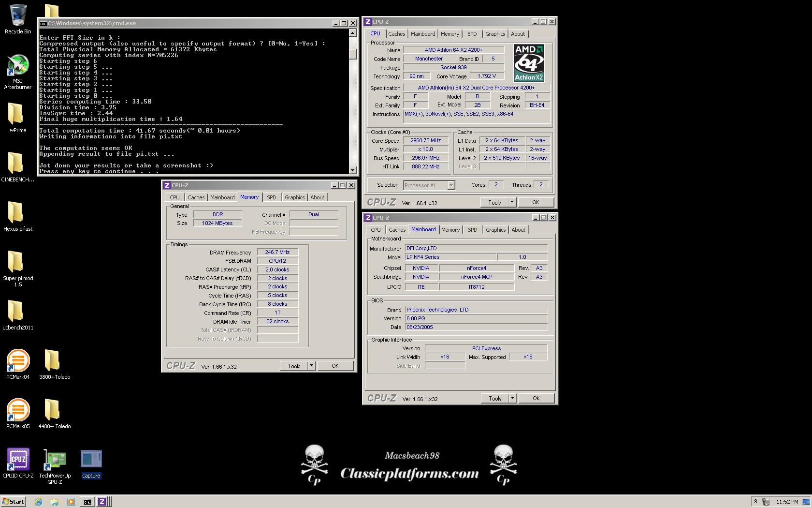Click Tools button in Mainboard window
This screenshot has width=812, height=508.
[495, 398]
